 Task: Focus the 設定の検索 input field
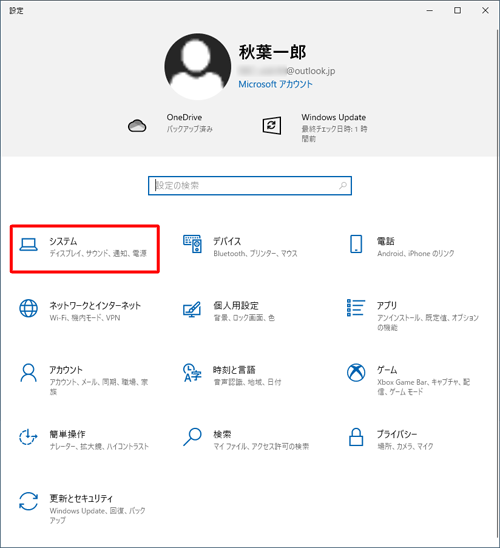pyautogui.click(x=250, y=186)
